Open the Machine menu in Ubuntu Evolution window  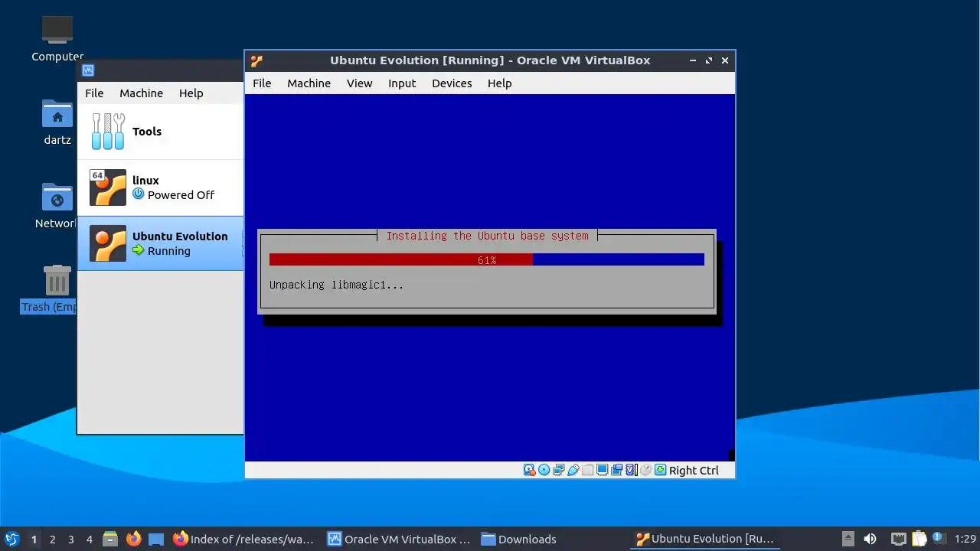pyautogui.click(x=309, y=83)
